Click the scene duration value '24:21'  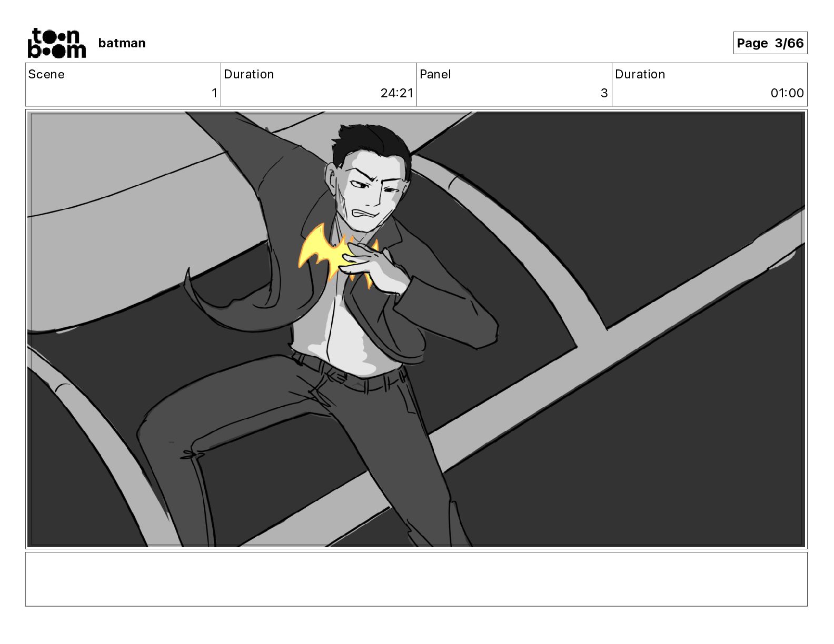click(x=397, y=93)
